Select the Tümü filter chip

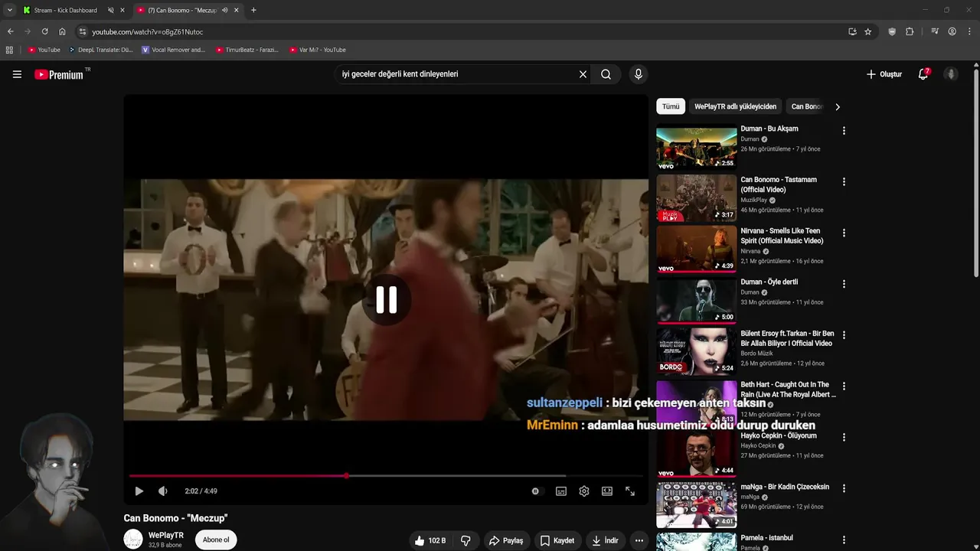pyautogui.click(x=671, y=106)
